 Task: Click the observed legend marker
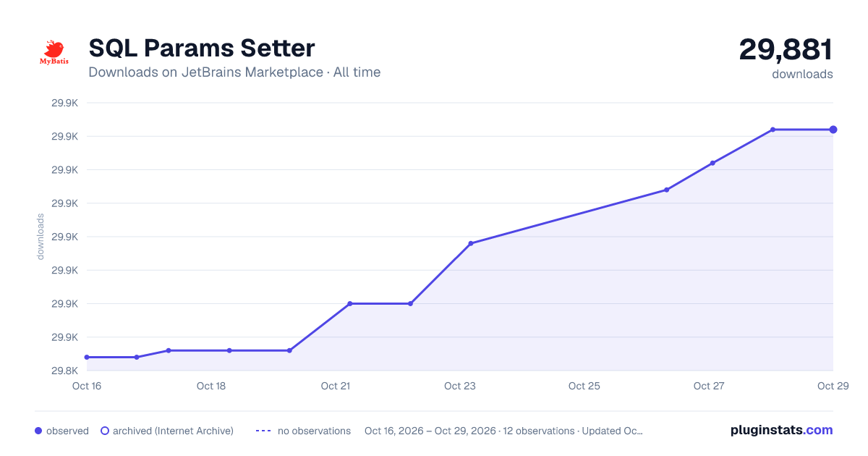pyautogui.click(x=38, y=431)
